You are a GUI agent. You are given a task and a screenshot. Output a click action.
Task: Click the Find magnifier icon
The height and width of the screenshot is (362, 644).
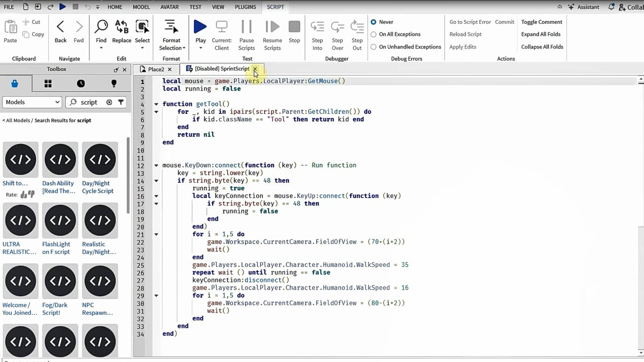click(x=101, y=27)
